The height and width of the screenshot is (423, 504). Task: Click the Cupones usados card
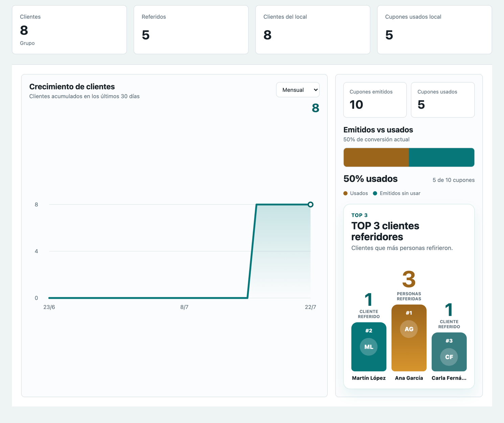click(x=443, y=100)
